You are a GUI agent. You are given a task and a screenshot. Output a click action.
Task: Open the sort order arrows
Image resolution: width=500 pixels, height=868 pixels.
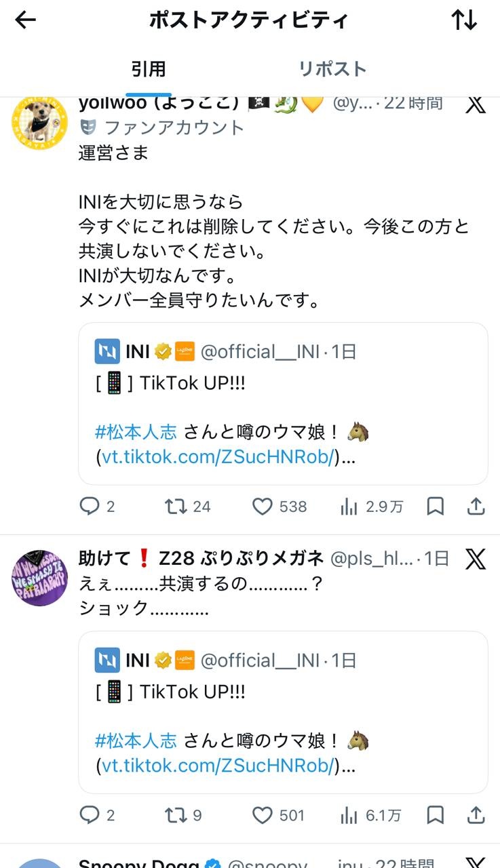tap(464, 20)
